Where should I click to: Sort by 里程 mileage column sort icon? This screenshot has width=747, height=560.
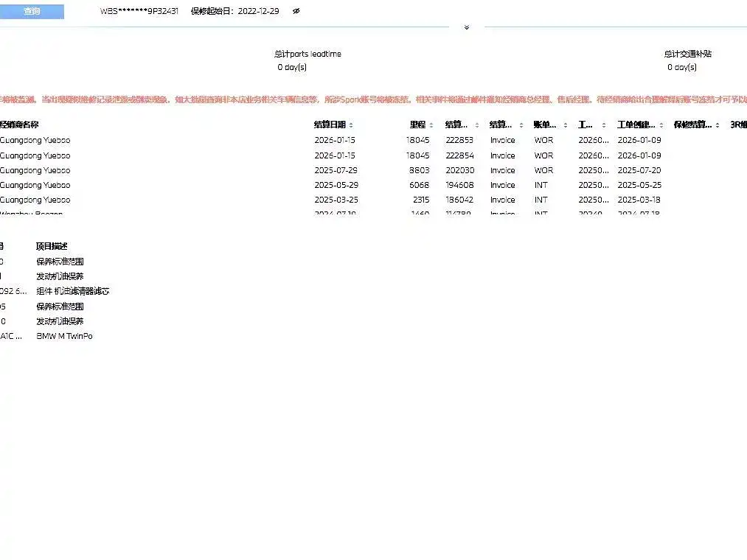pos(431,125)
